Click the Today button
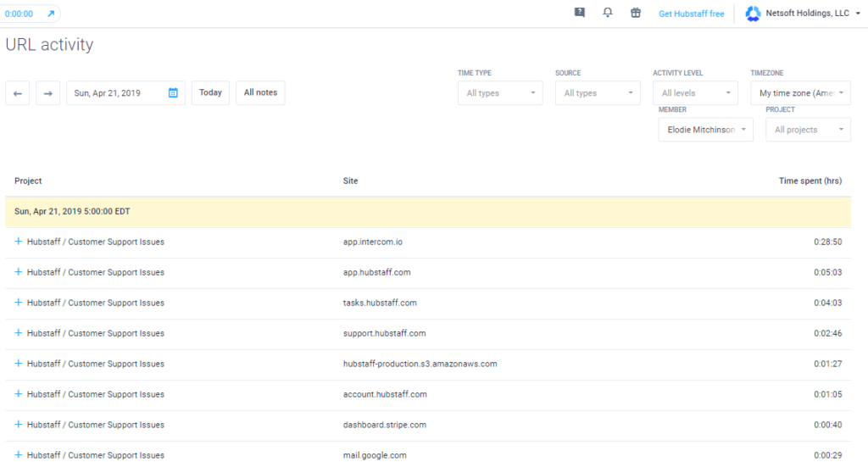The width and height of the screenshot is (868, 462). [x=210, y=93]
